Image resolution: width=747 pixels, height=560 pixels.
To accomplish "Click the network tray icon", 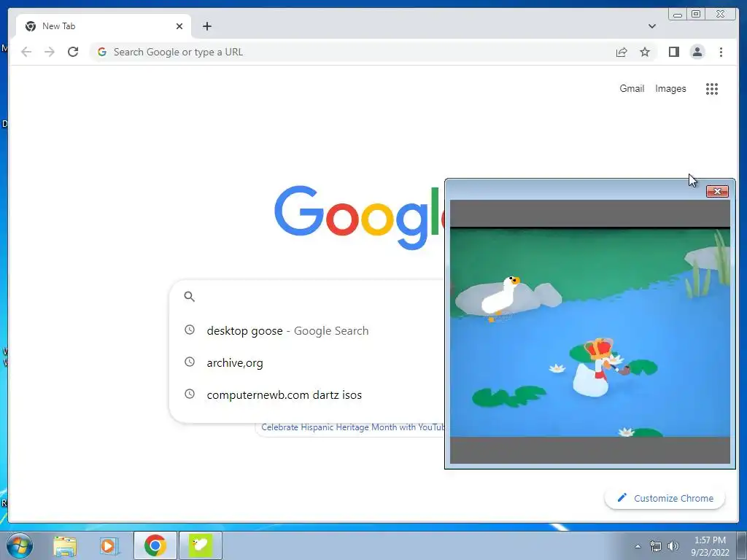I will (656, 546).
